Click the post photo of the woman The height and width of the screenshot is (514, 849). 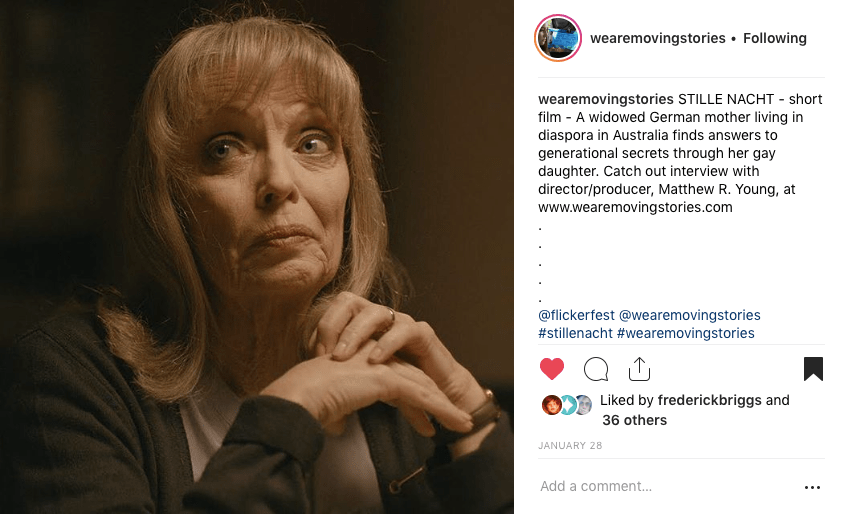pos(257,257)
